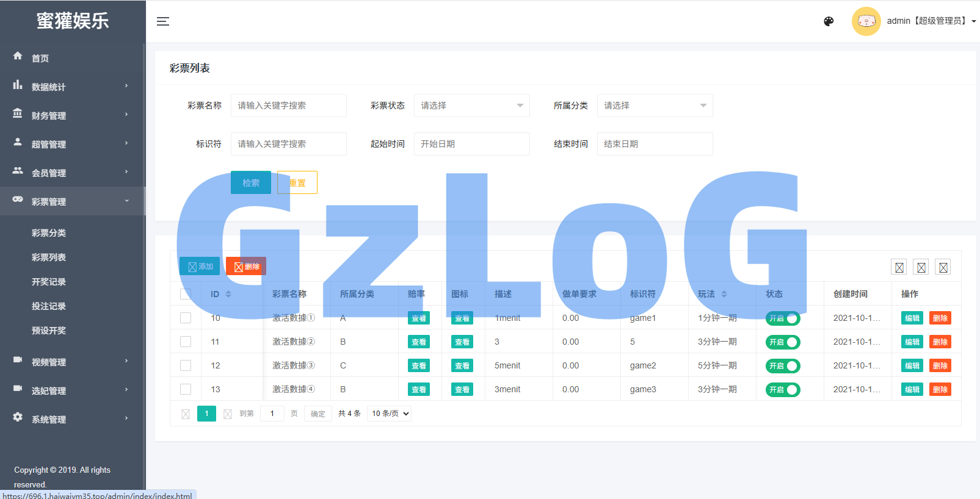Sort the table by ID column
This screenshot has height=499, width=980.
tap(228, 294)
